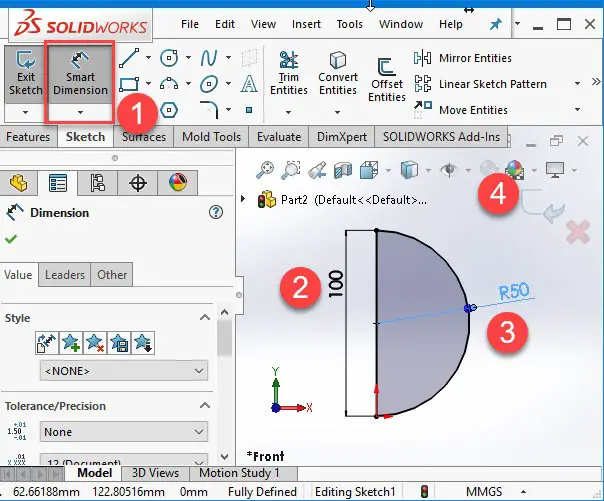Confirm dimension with green checkmark
Screen dimensions: 604x501
(x=11, y=239)
